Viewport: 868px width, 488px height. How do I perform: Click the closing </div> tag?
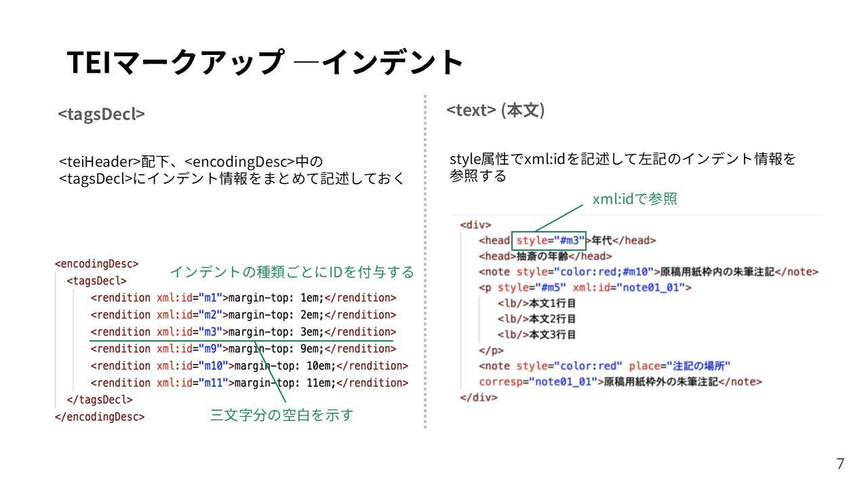(x=478, y=397)
